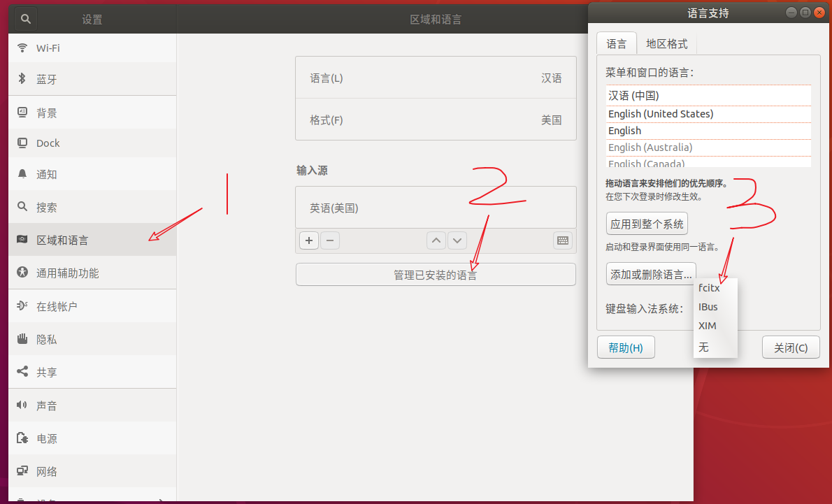
Task: Choose 无 (none) input method option
Action: coord(715,347)
